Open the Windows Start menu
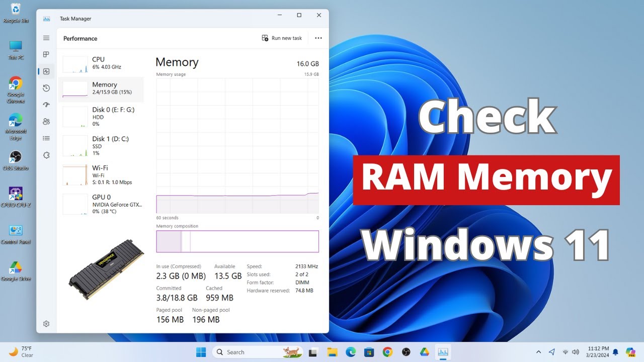The height and width of the screenshot is (362, 644). point(201,352)
